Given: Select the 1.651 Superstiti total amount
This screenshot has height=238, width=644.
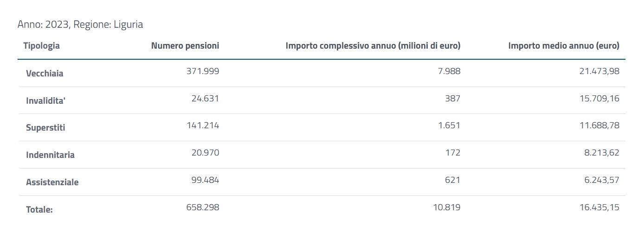Looking at the screenshot, I should (449, 126).
